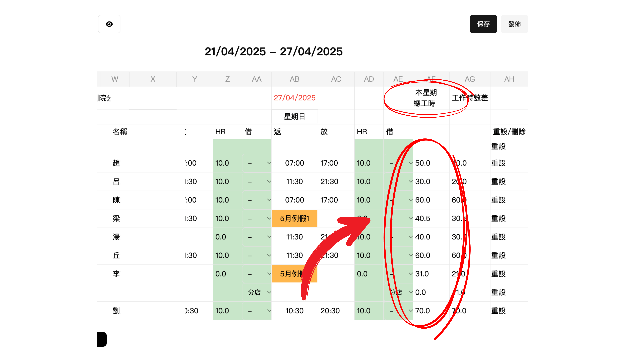Select column header AG
Screen dimensions: 644x362
470,79
